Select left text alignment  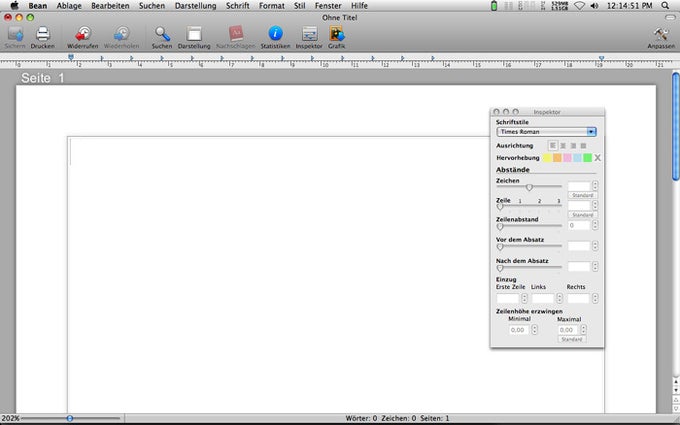pos(552,146)
